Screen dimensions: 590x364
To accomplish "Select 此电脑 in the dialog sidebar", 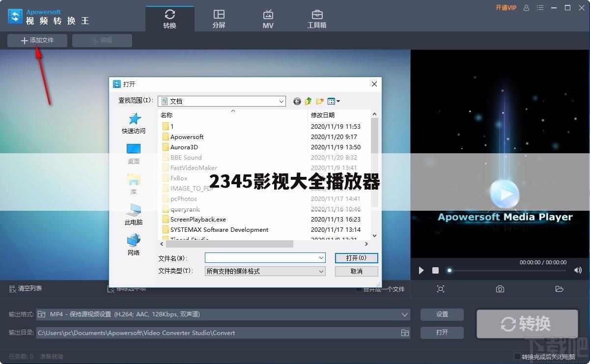I will pyautogui.click(x=134, y=215).
